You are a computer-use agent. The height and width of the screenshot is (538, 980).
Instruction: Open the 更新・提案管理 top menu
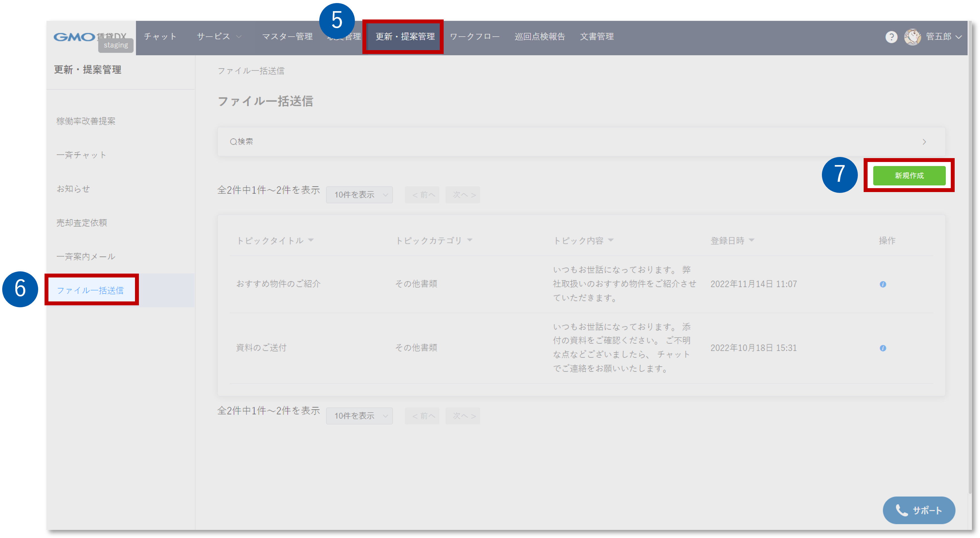click(405, 36)
